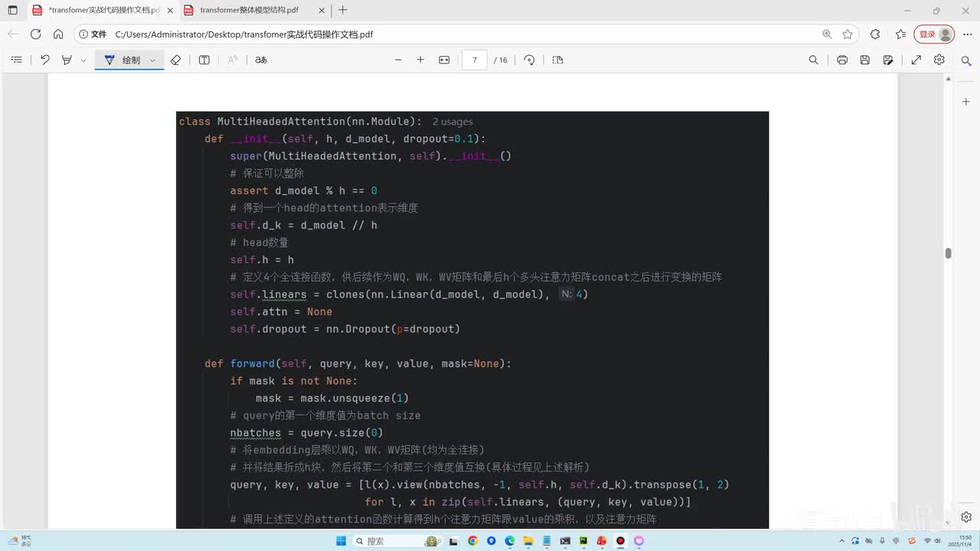Select the highlight tool
Image resolution: width=980 pixels, height=551 pixels.
(x=67, y=60)
